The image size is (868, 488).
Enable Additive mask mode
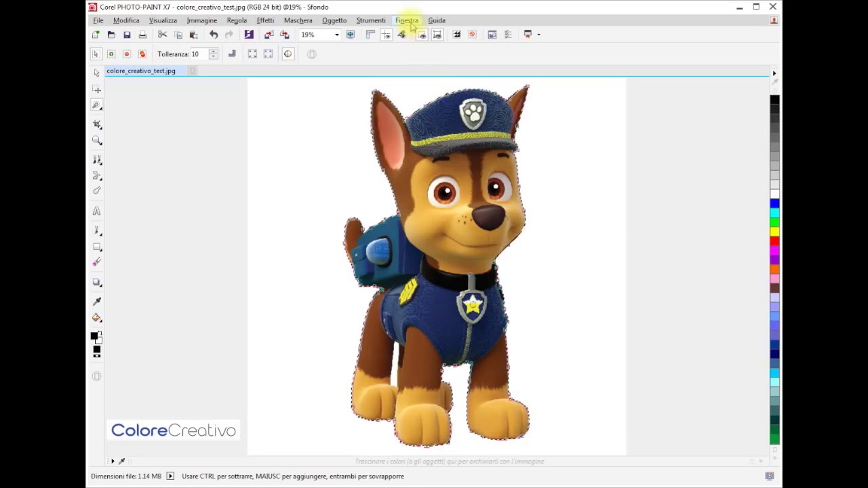(111, 54)
